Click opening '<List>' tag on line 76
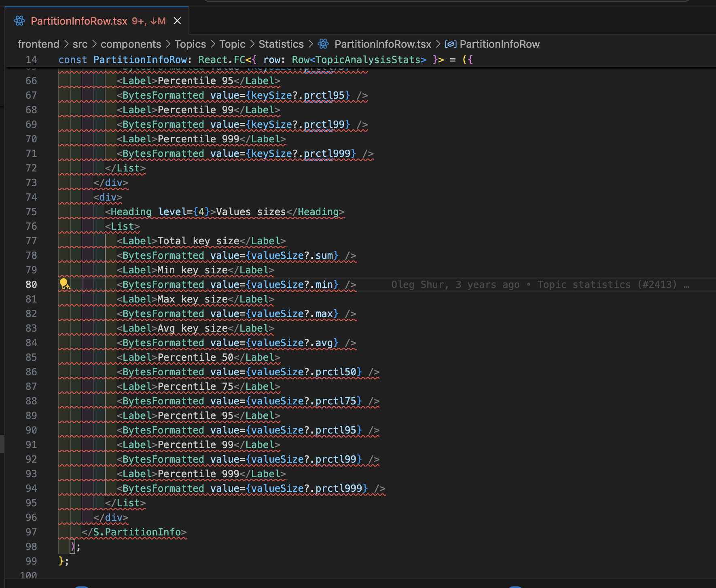 pyautogui.click(x=123, y=226)
